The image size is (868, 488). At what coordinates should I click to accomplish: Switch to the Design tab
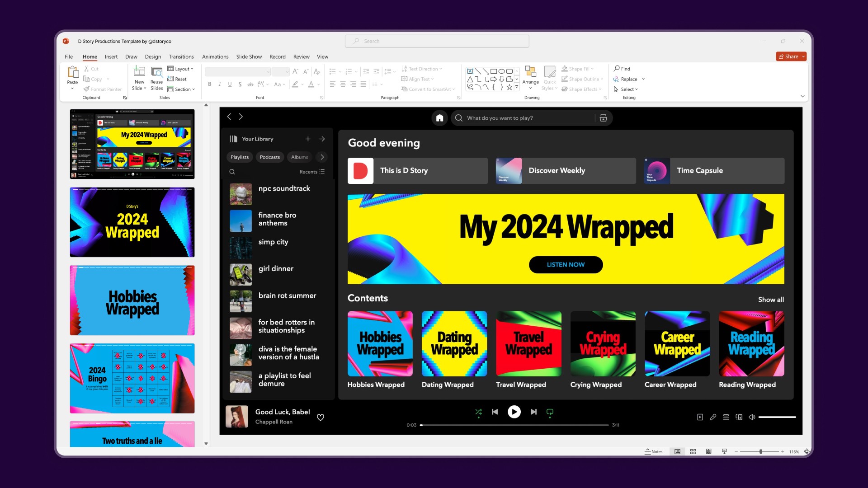(153, 56)
